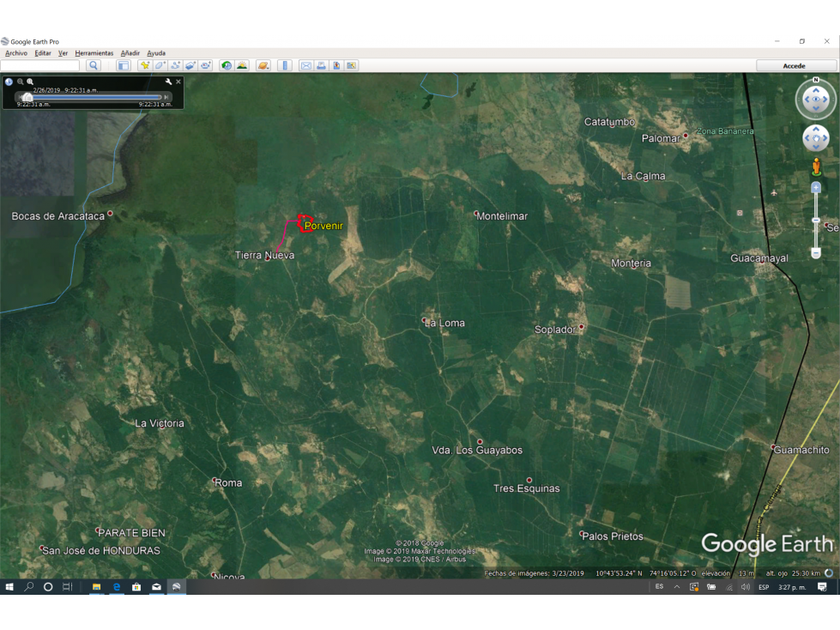Select the add path tool
Viewport: 840px width, 630px height.
[175, 65]
